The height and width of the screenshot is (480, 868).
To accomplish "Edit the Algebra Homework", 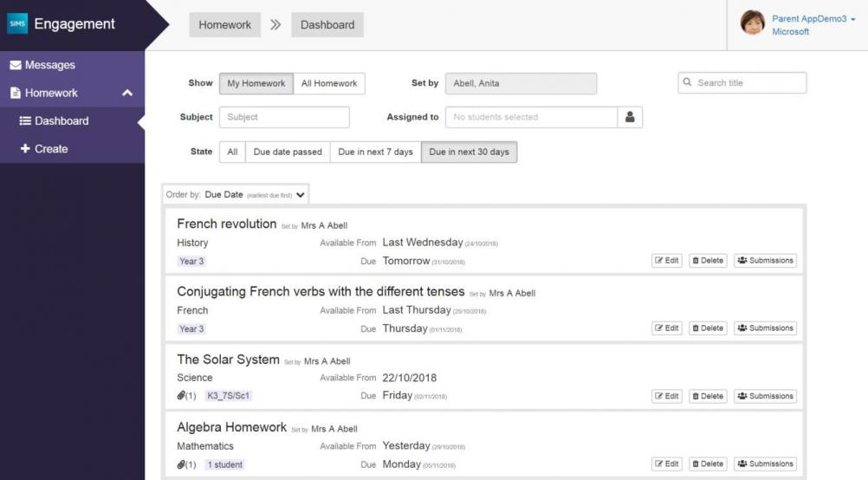I will click(x=666, y=464).
